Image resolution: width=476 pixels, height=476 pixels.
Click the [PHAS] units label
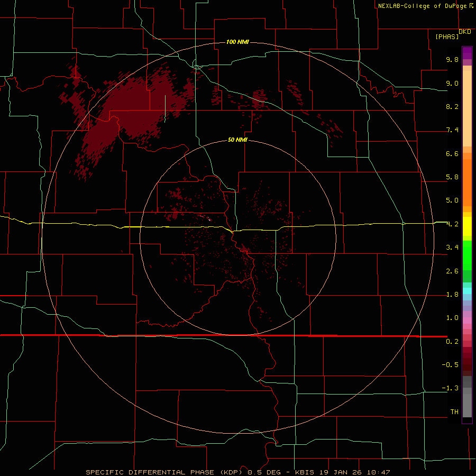[x=447, y=36]
